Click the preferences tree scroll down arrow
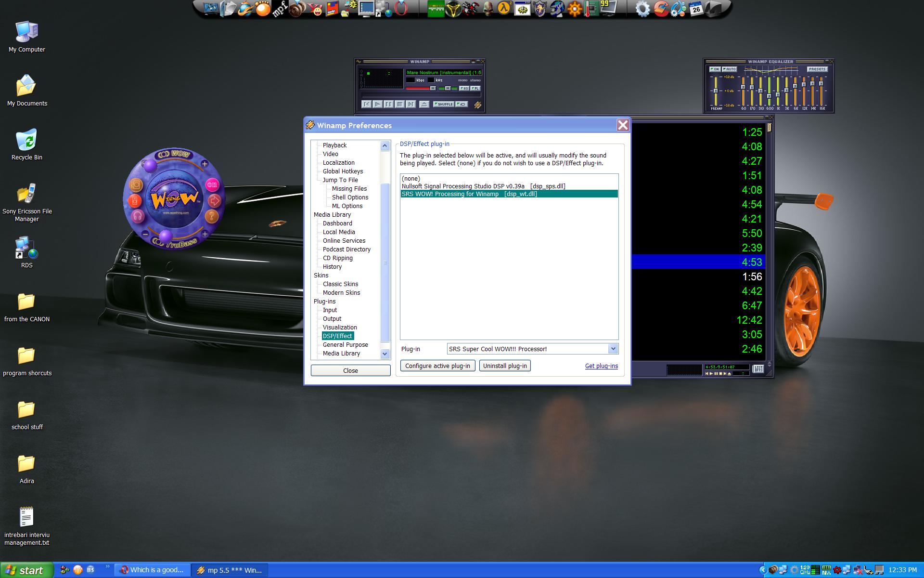Image resolution: width=924 pixels, height=578 pixels. (x=385, y=354)
